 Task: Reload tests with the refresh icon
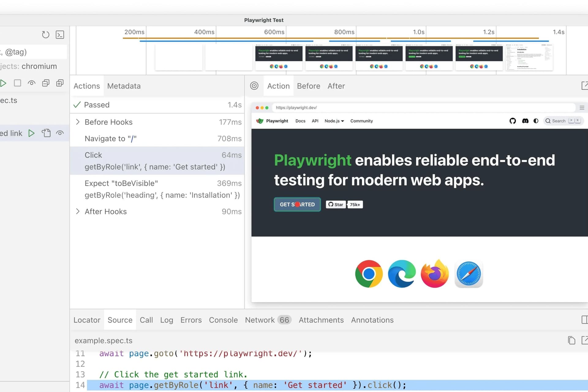[46, 35]
